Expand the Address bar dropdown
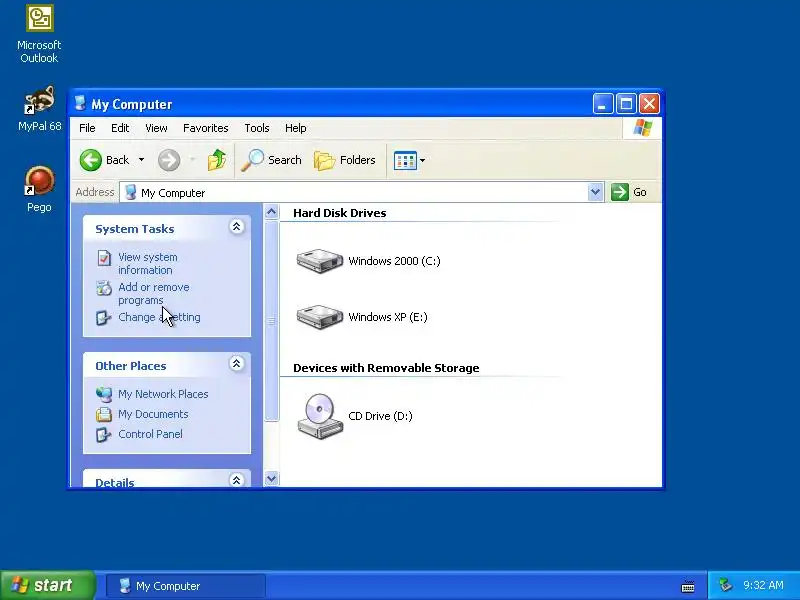 pyautogui.click(x=595, y=192)
